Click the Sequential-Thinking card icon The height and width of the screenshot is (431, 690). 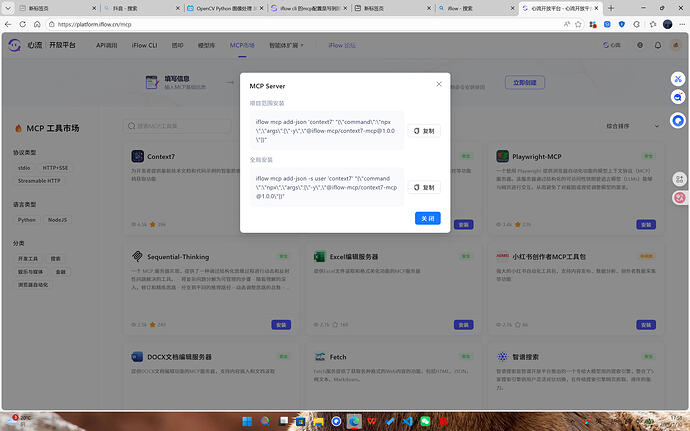(x=137, y=256)
